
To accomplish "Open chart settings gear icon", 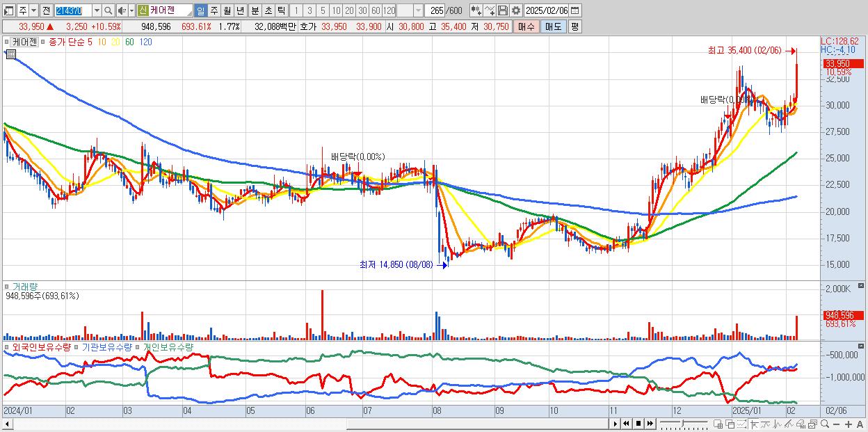I will [x=516, y=10].
